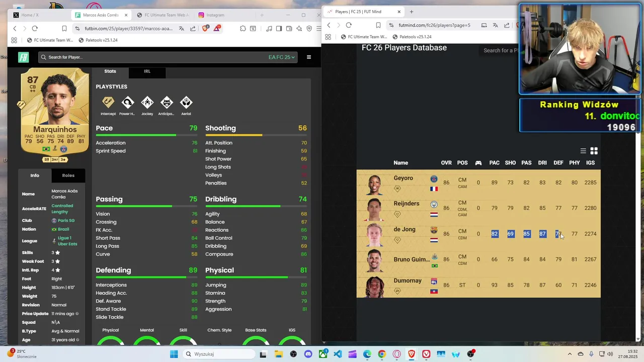Screen dimensions: 644x362
Task: Switch to the Stats tab
Action: (x=110, y=71)
